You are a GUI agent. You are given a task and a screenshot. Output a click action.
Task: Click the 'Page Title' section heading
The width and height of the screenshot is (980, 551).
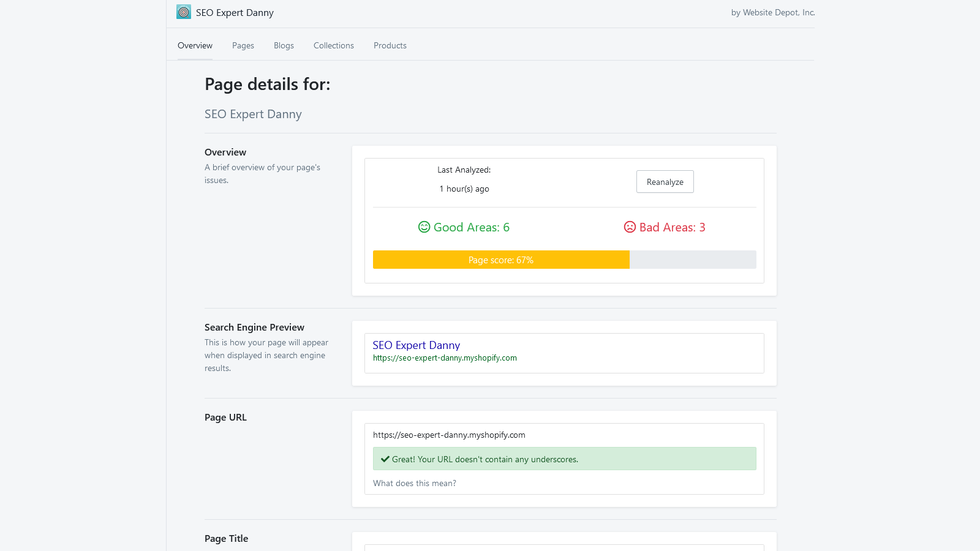tap(227, 539)
